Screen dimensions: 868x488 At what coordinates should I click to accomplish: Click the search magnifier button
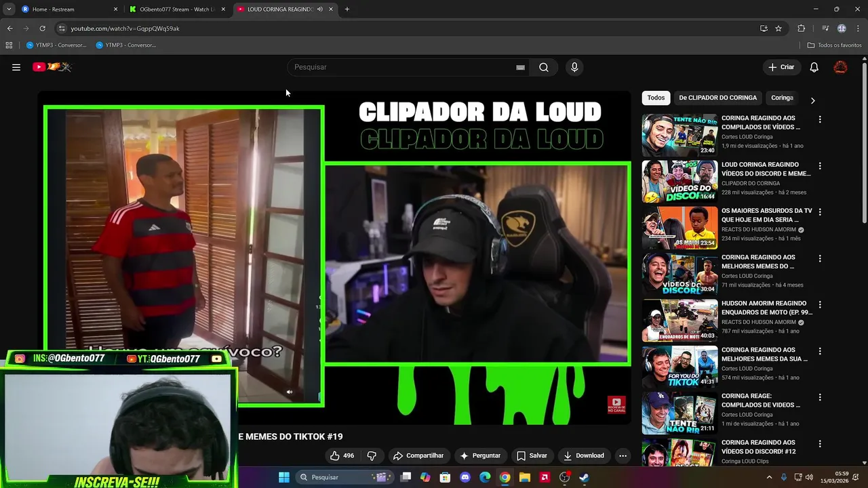544,67
